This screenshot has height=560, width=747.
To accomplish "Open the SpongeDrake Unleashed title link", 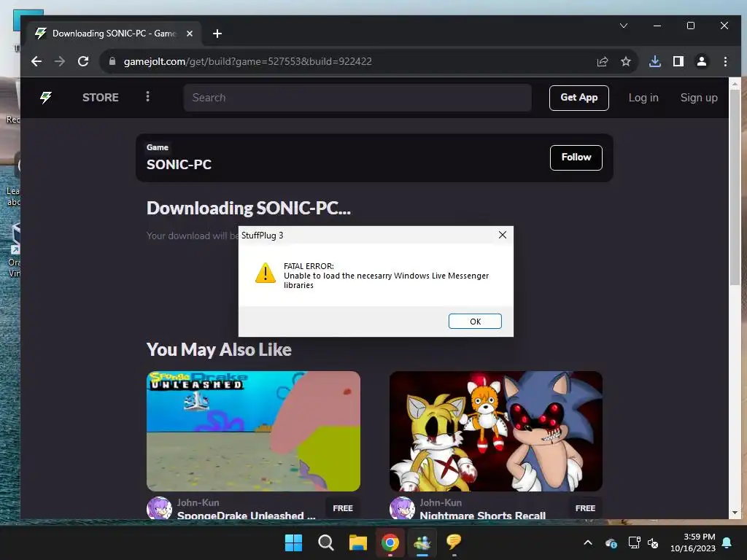I will pyautogui.click(x=246, y=516).
